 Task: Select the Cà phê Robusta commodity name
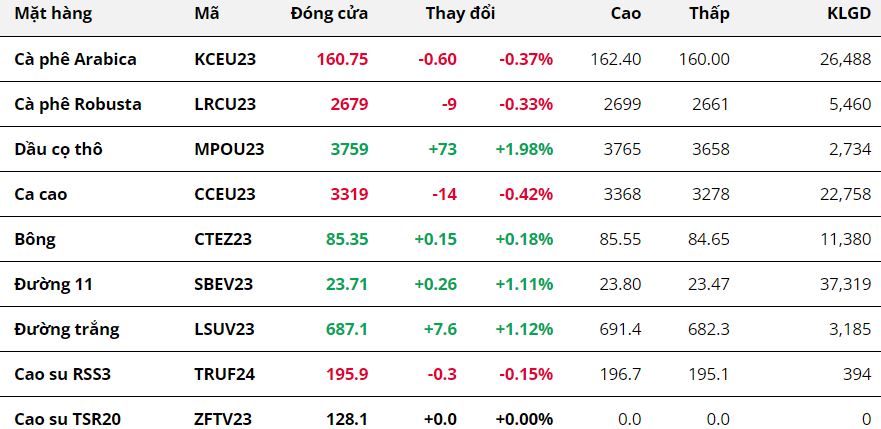coord(78,104)
